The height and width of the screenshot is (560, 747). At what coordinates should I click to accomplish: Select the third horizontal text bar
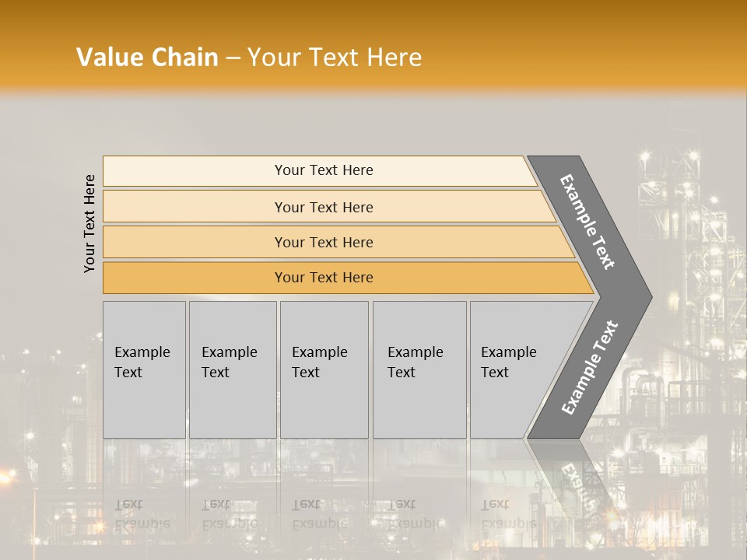click(x=324, y=242)
